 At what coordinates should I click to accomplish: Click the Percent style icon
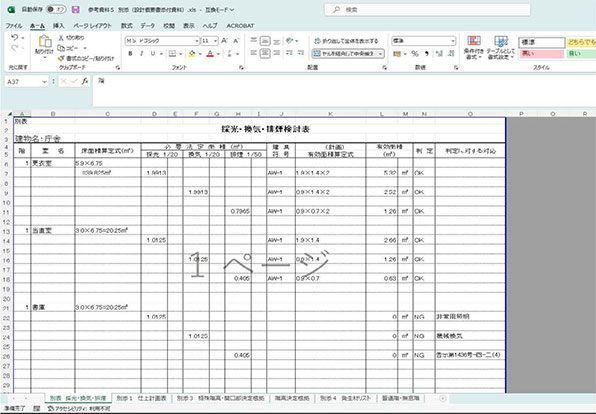pyautogui.click(x=415, y=54)
